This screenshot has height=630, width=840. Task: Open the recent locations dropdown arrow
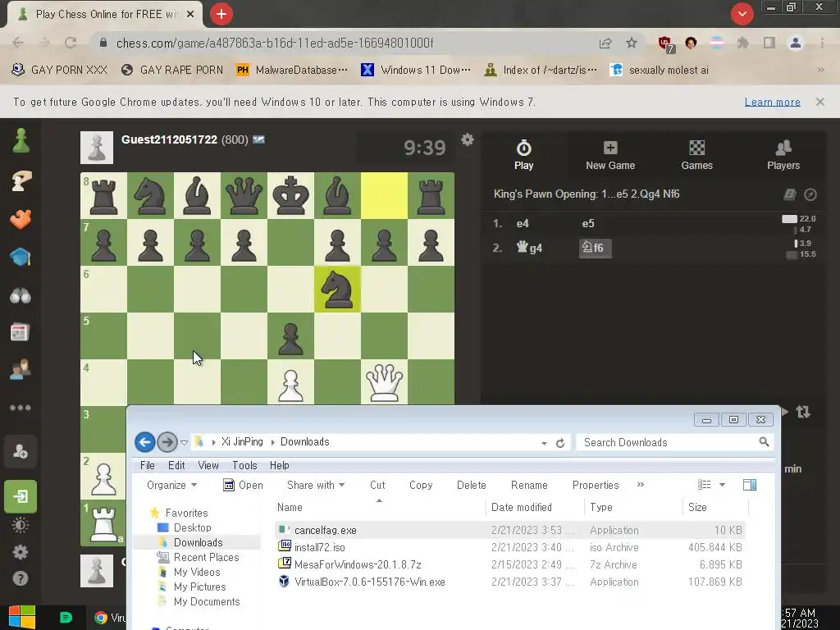(x=184, y=442)
